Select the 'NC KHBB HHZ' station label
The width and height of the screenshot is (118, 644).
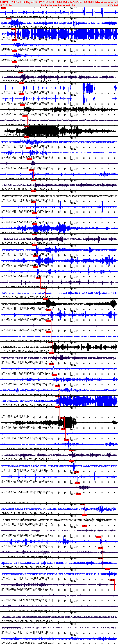click(x=10, y=427)
